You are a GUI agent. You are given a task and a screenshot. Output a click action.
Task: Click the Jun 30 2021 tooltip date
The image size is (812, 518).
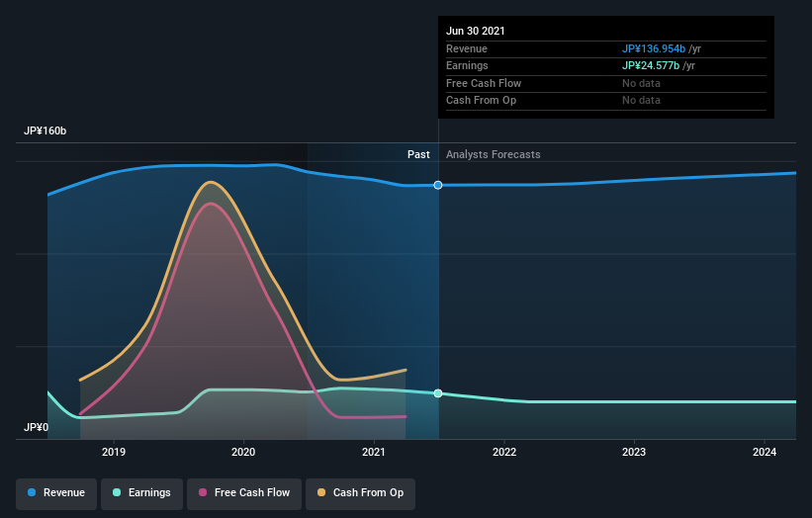476,31
